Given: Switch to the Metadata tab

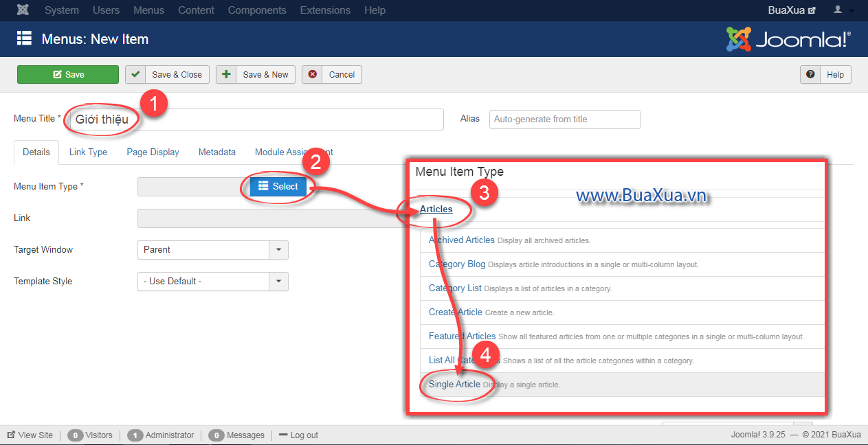Looking at the screenshot, I should 217,152.
